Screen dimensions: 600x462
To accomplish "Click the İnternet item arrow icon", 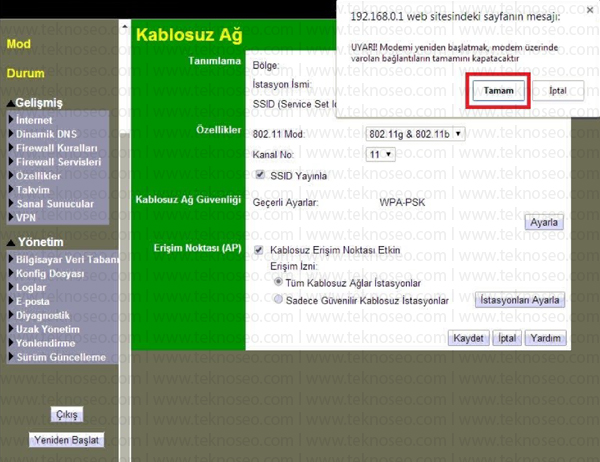I will tap(11, 120).
